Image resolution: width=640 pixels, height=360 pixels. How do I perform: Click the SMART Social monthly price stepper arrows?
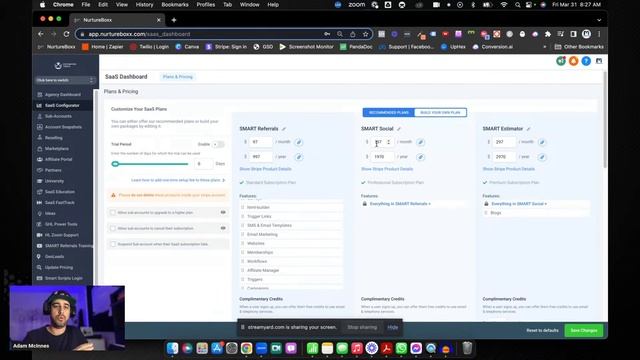click(x=389, y=142)
